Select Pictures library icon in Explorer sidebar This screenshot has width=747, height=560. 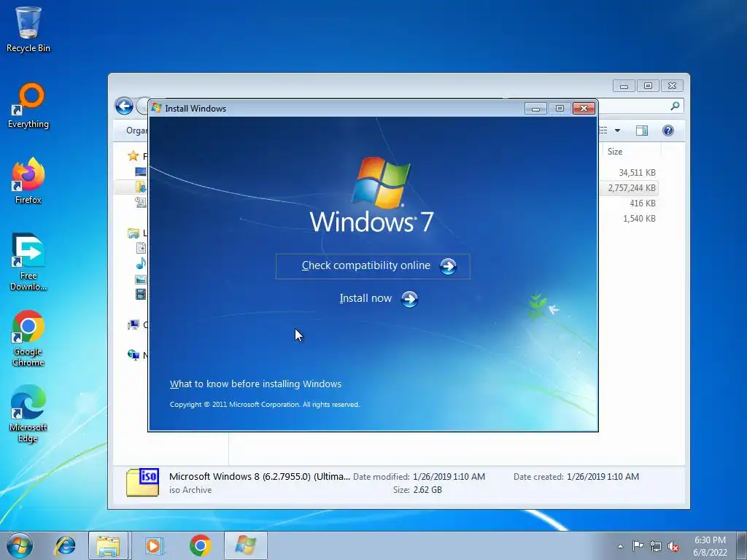[x=141, y=279]
